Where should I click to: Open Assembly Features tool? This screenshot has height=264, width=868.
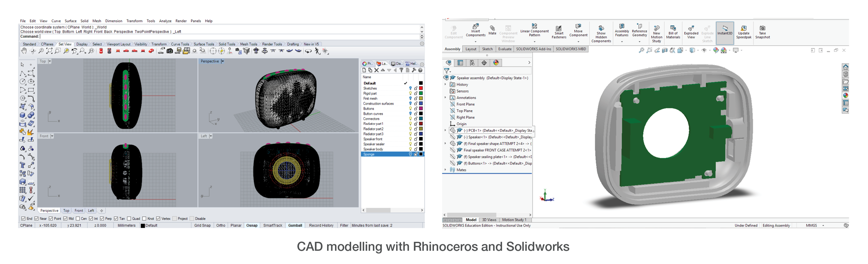(621, 31)
